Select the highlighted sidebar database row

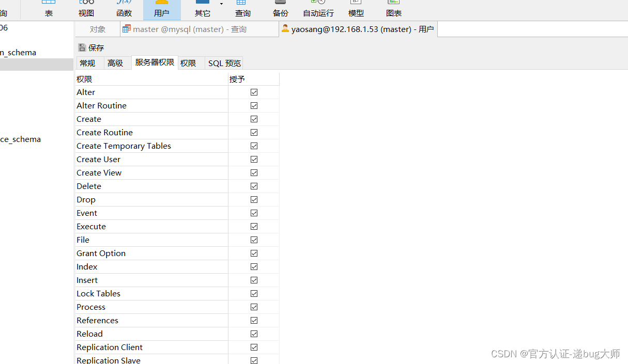[37, 65]
